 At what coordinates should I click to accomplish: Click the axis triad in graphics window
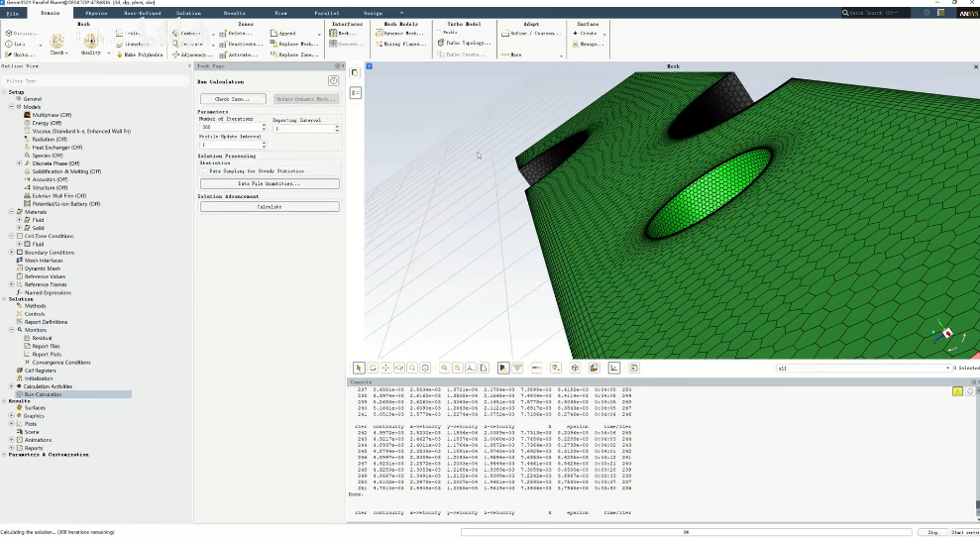946,334
